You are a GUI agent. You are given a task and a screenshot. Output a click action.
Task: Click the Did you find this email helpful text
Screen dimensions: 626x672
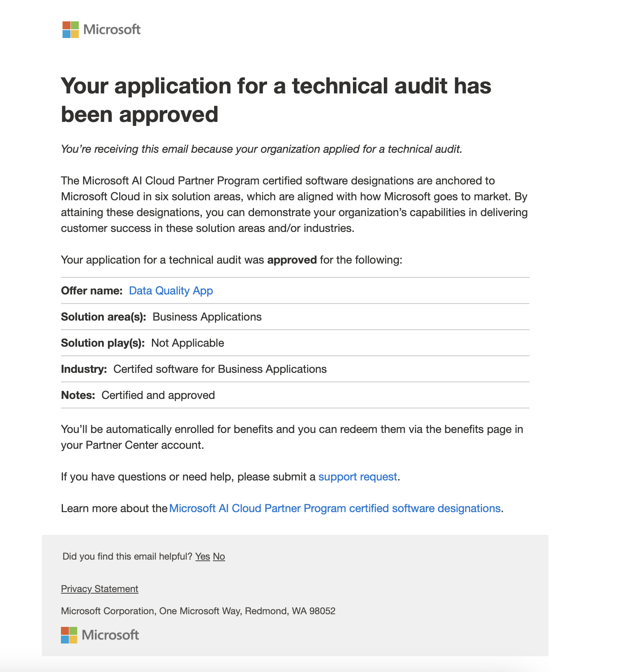tap(127, 556)
